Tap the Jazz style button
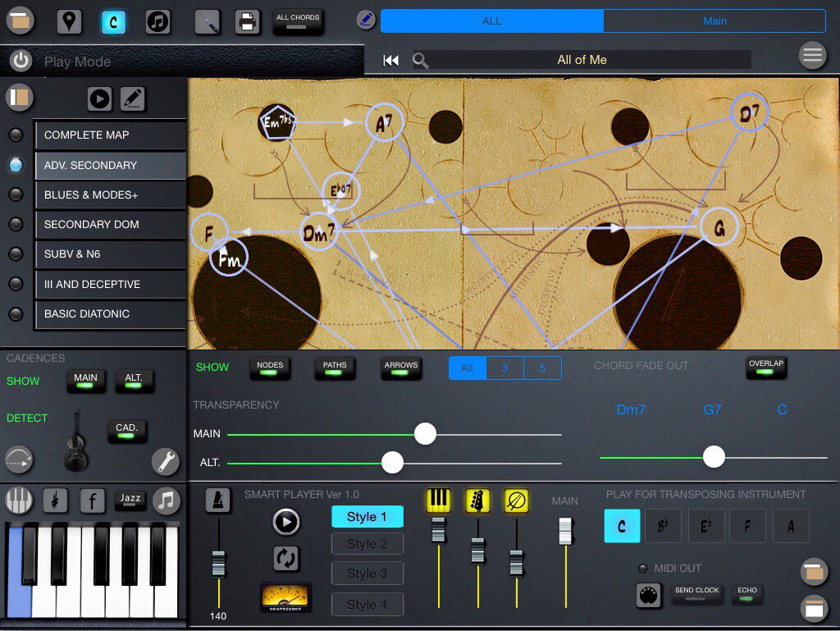 (130, 500)
